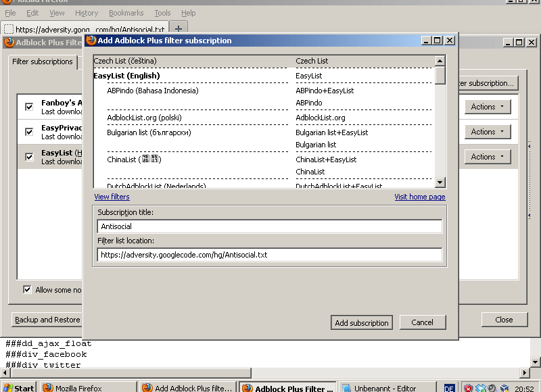Open the Windows Start button
Image resolution: width=541 pixels, height=392 pixels.
(19, 388)
